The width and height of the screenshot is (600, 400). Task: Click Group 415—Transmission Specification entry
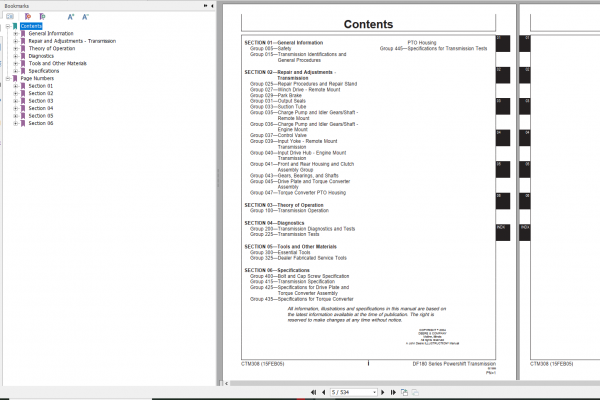pyautogui.click(x=292, y=281)
